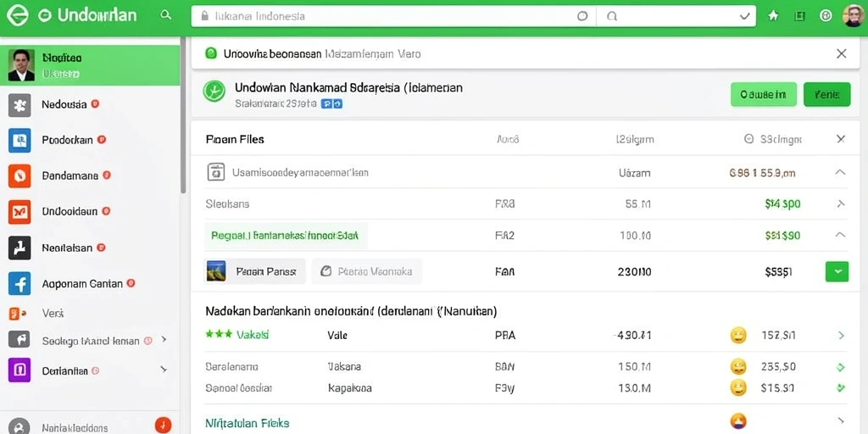This screenshot has height=434, width=868.
Task: Click the Uakana cell
Action: (344, 366)
